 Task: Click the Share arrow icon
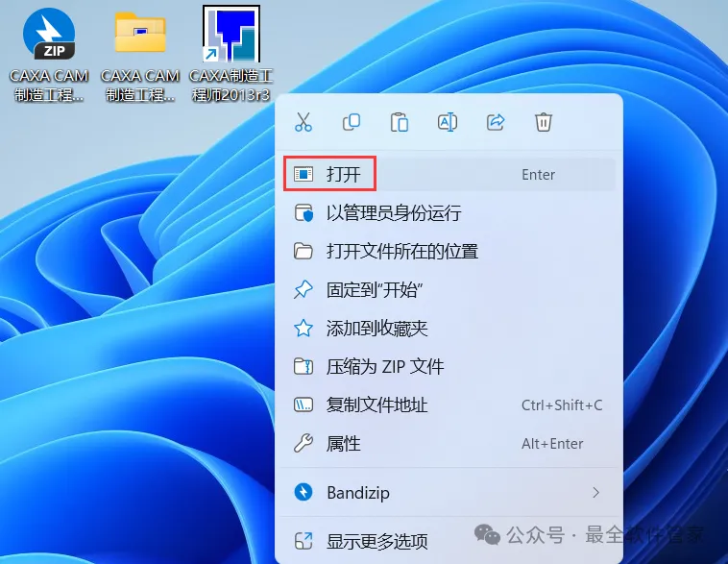[x=496, y=122]
